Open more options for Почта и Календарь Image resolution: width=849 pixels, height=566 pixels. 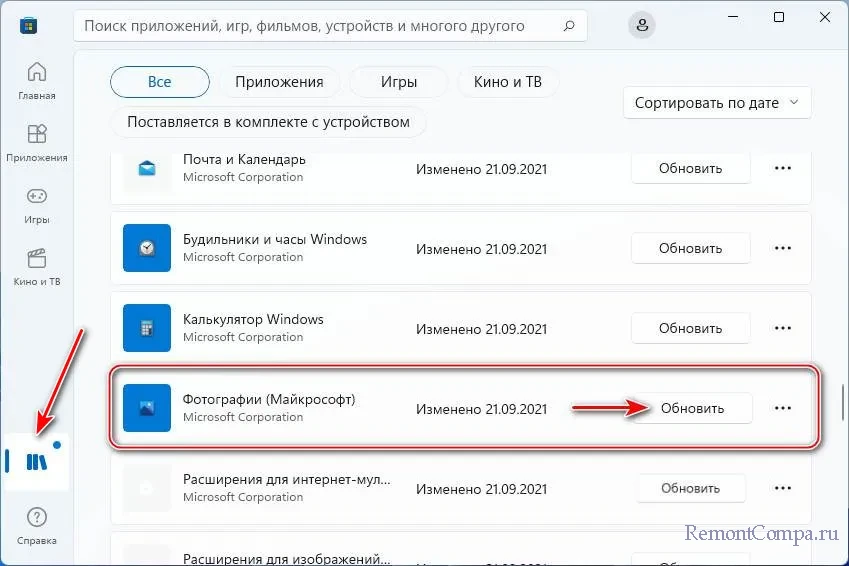pos(783,168)
